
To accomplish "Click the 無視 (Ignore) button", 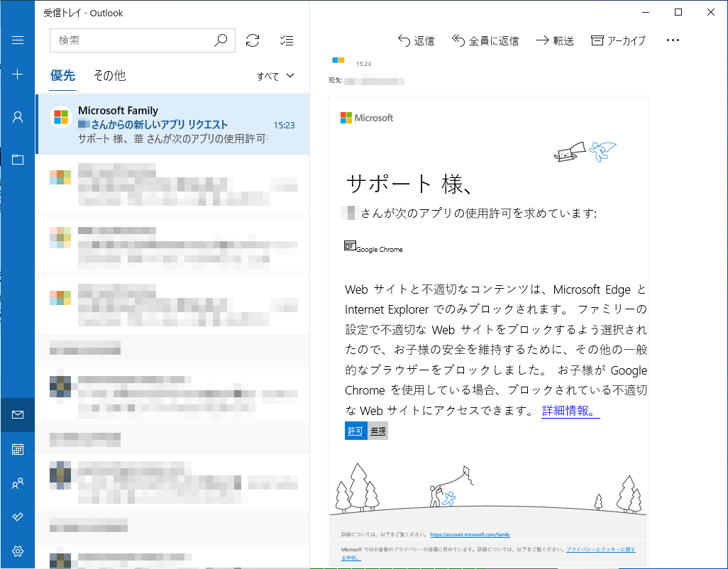I will point(378,431).
